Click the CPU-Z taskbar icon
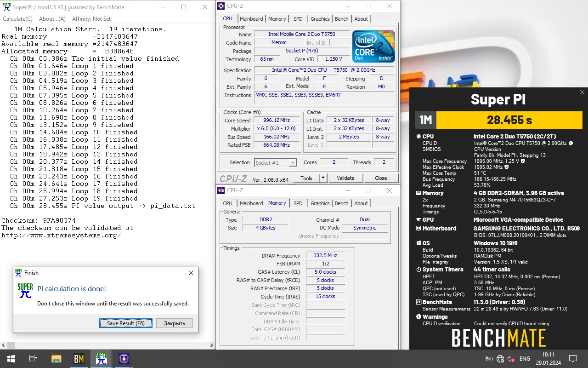Image resolution: width=588 pixels, height=368 pixels. pos(124,359)
